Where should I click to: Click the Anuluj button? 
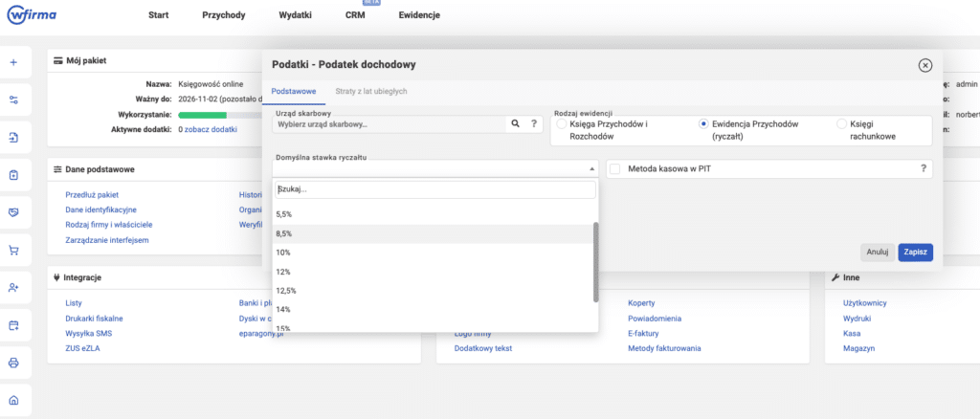(x=878, y=253)
